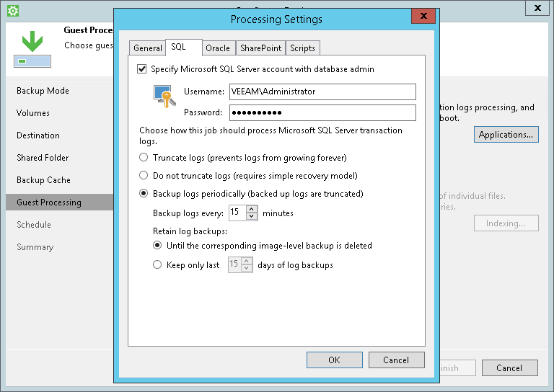Decrease days of log backups down arrow

pyautogui.click(x=247, y=268)
